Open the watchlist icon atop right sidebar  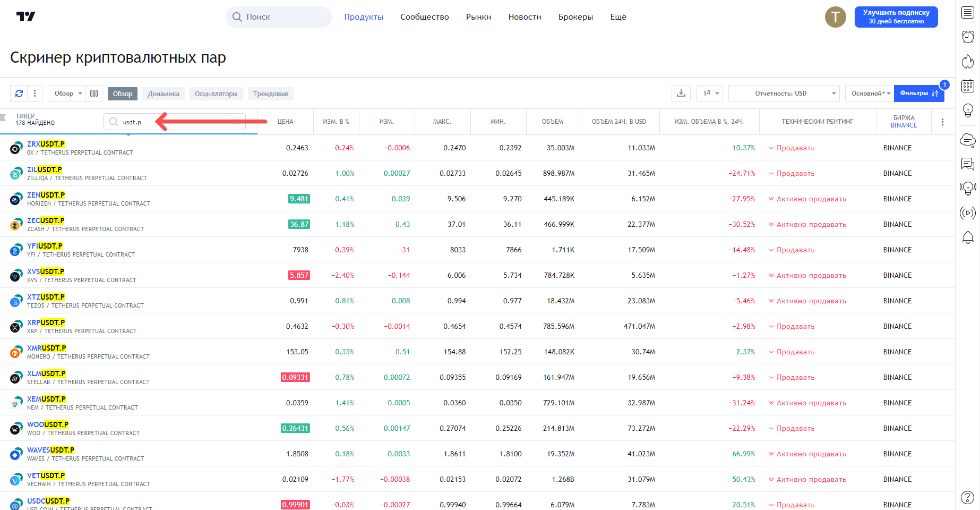coord(968,13)
